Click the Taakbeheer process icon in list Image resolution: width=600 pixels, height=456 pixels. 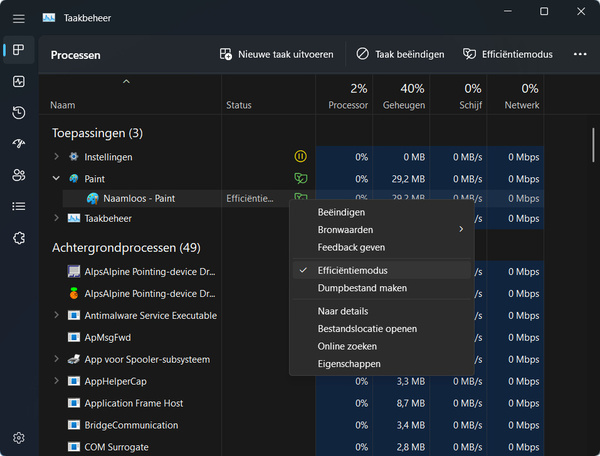click(x=73, y=218)
